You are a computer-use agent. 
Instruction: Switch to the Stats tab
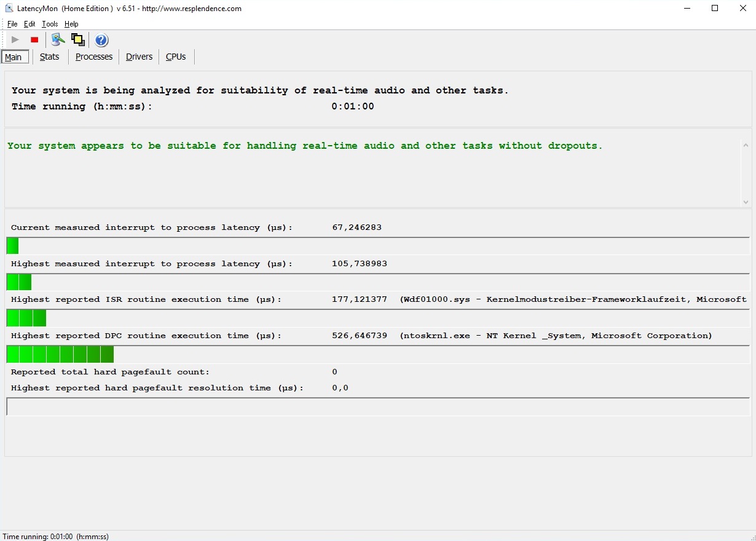pos(49,57)
